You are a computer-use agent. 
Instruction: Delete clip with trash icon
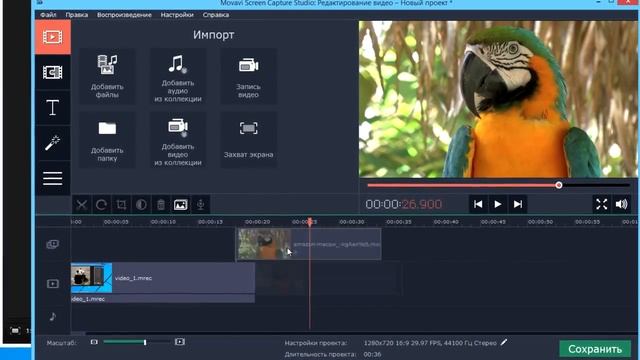pyautogui.click(x=161, y=204)
